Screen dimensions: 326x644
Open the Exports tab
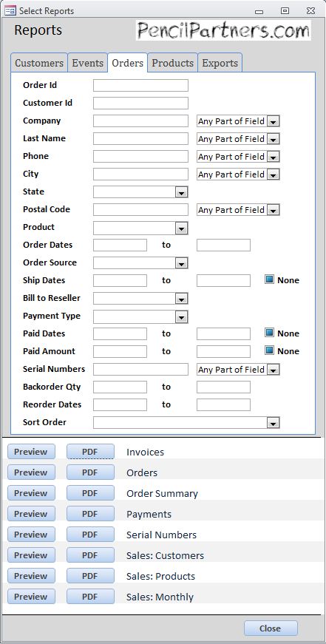tap(220, 63)
